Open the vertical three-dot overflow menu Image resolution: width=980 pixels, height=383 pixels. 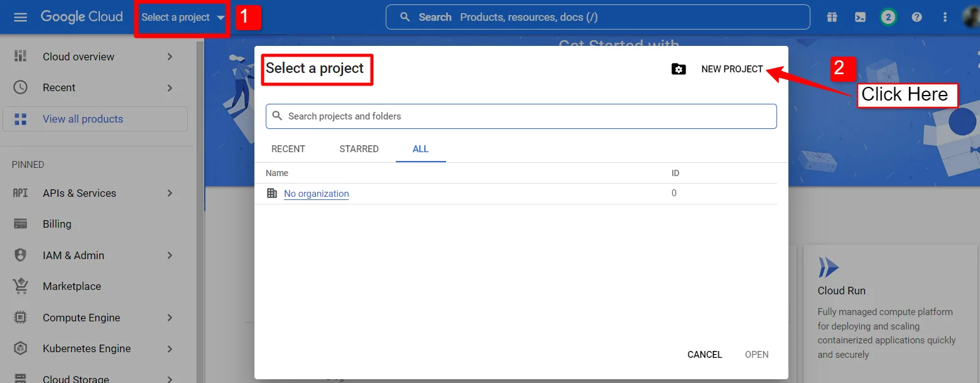coord(945,17)
